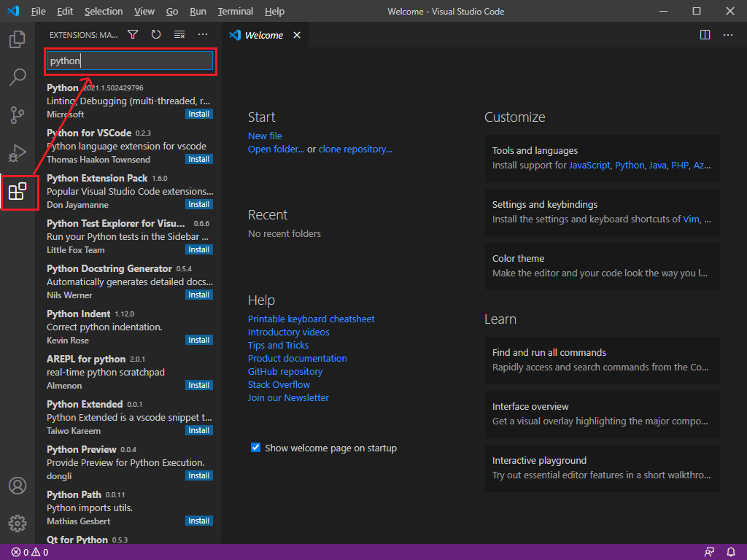
Task: Open GitHub repository link
Action: point(285,371)
